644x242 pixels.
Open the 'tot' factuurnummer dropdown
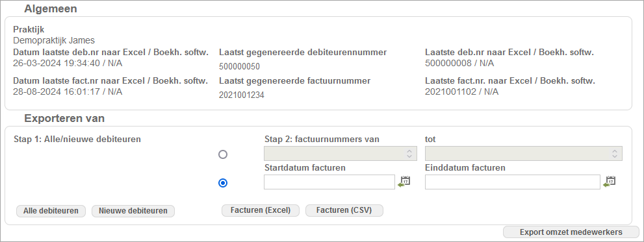coord(524,153)
